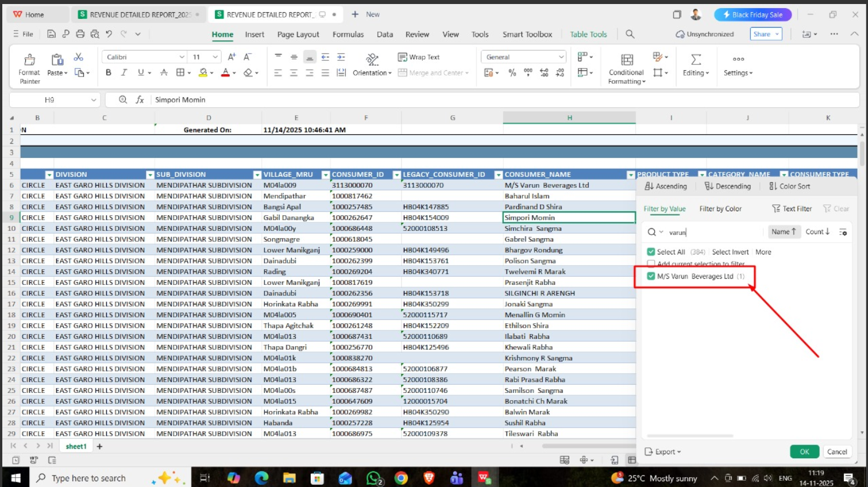Click the percent style icon

coord(512,72)
